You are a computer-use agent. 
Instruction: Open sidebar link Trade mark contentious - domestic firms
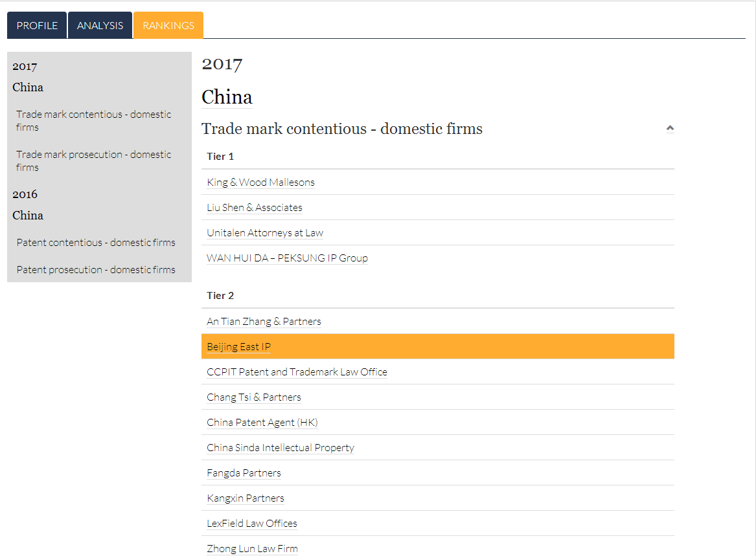click(x=93, y=120)
